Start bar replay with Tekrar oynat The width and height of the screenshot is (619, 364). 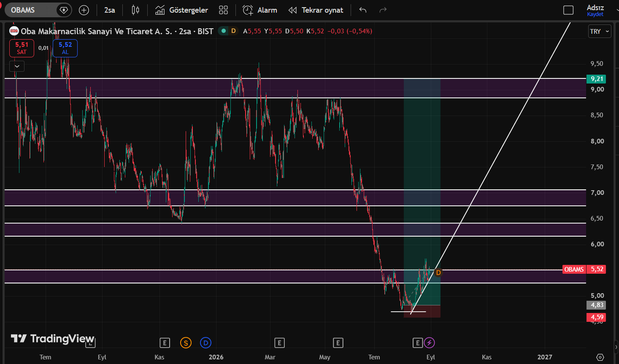point(316,10)
